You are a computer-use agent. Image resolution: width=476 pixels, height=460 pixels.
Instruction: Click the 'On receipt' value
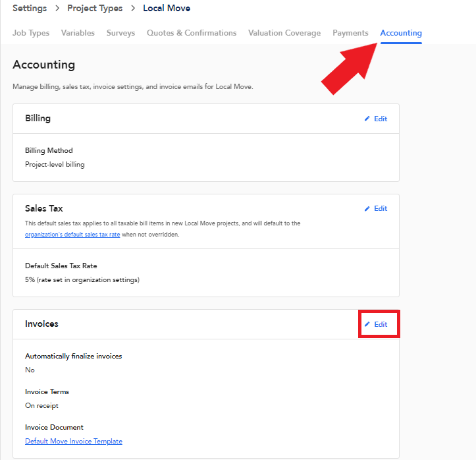(x=41, y=405)
